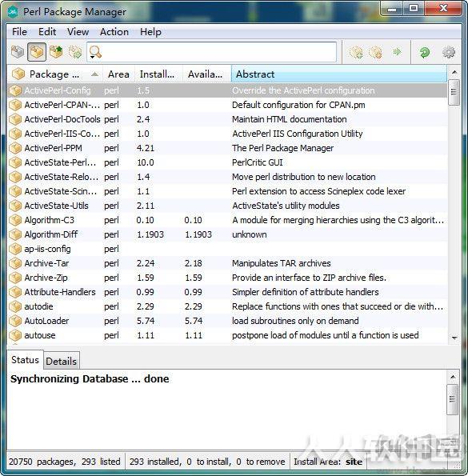Sort by Area column header
The image size is (468, 476).
pyautogui.click(x=118, y=74)
